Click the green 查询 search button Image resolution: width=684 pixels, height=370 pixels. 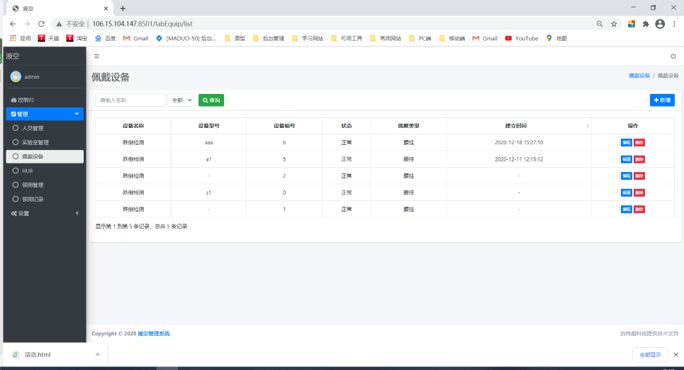pos(211,100)
